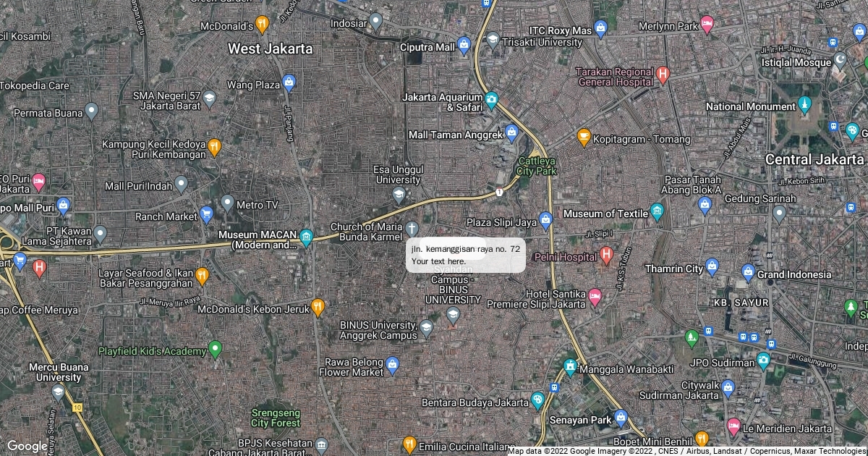Open the Bentara Budaya Jakarta pin

click(x=537, y=401)
